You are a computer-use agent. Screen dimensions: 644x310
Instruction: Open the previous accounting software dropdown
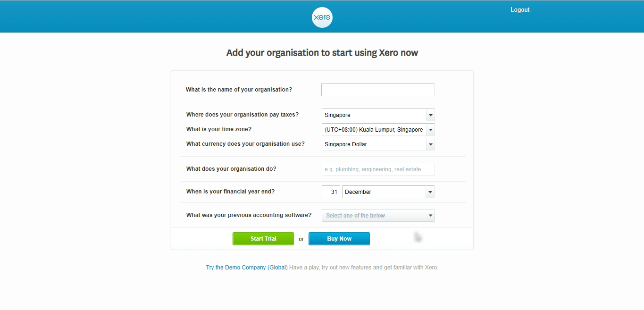pos(378,216)
